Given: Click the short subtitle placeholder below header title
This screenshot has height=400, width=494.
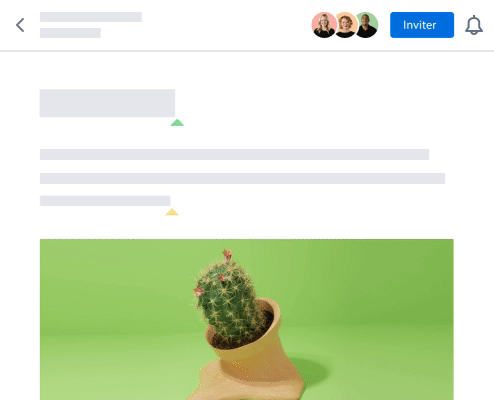Looking at the screenshot, I should [x=70, y=33].
